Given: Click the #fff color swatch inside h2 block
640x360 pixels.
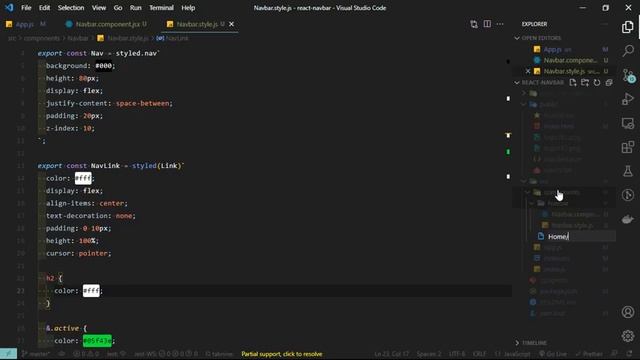Looking at the screenshot, I should [x=91, y=291].
